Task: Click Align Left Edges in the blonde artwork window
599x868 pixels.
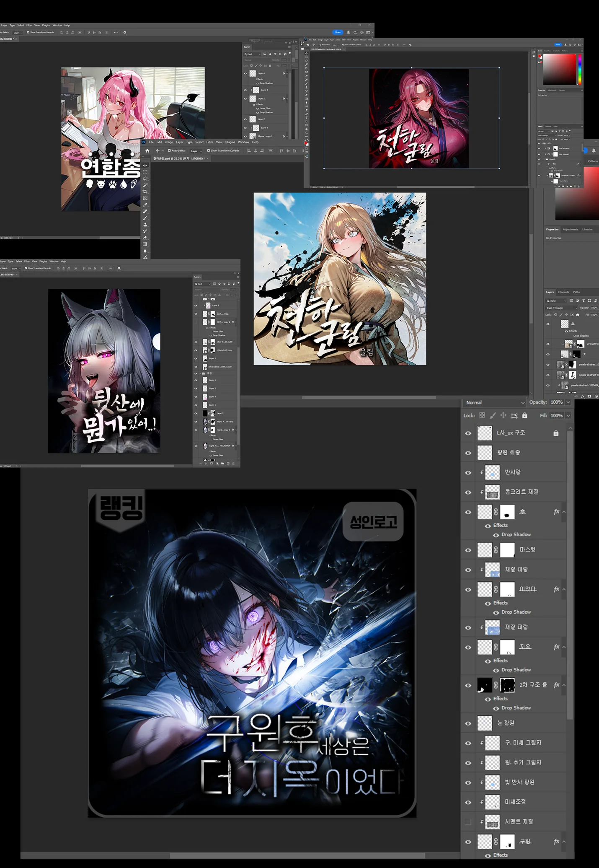Action: [x=249, y=150]
